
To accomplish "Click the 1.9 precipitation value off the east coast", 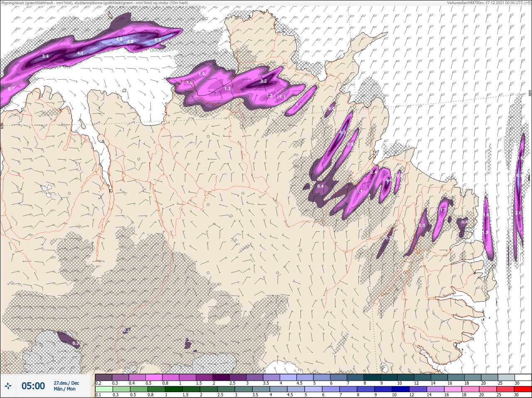I will coord(485,232).
